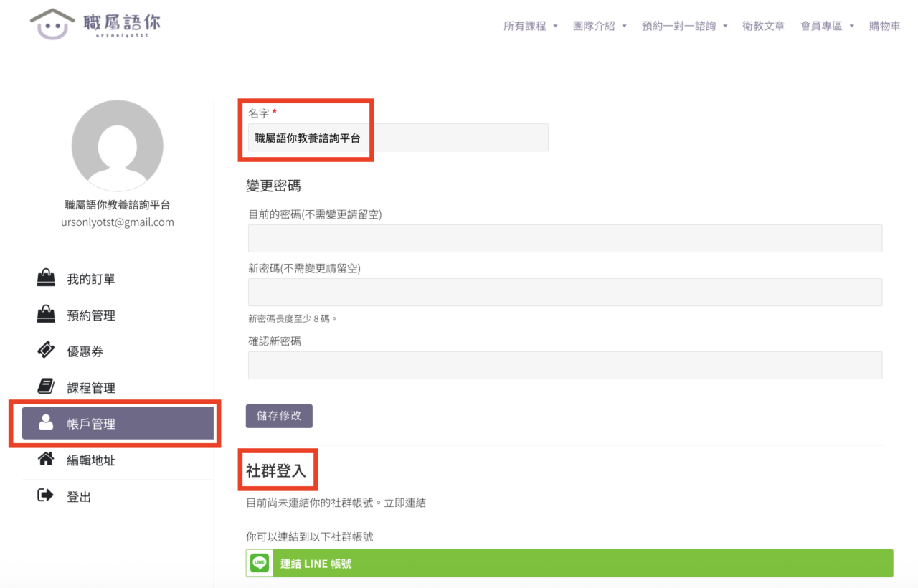
Task: Select the coupon ticket icon for 優惠券
Action: (46, 351)
